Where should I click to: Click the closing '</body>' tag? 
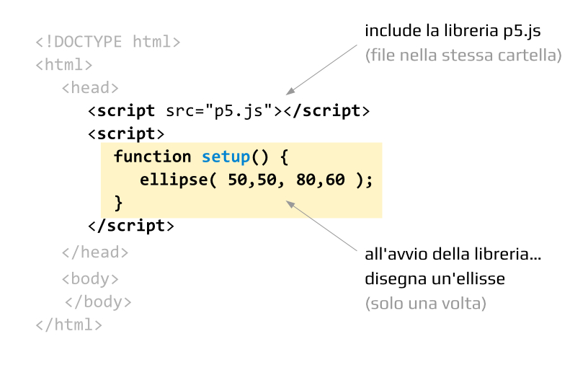click(x=98, y=302)
